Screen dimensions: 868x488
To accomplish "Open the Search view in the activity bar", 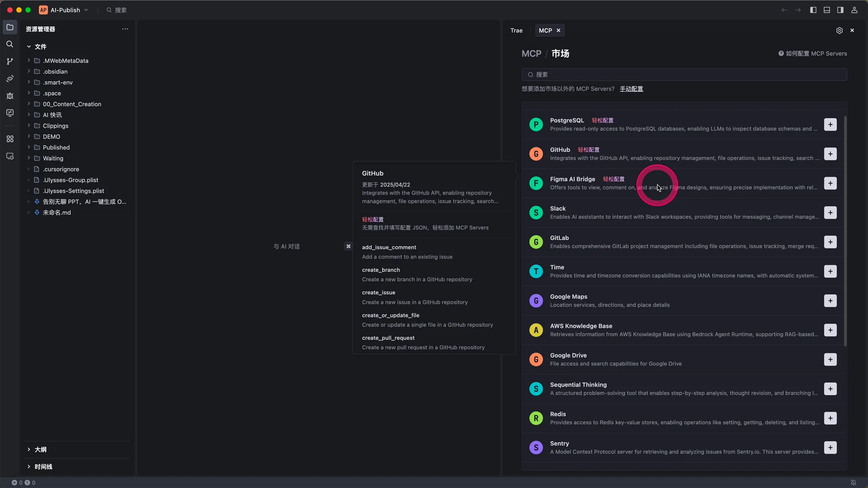I will tap(10, 44).
